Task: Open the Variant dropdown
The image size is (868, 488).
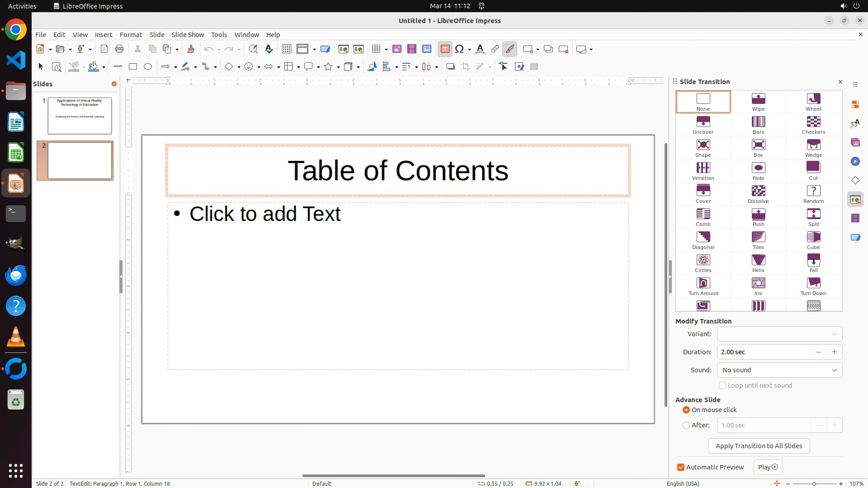Action: [779, 334]
